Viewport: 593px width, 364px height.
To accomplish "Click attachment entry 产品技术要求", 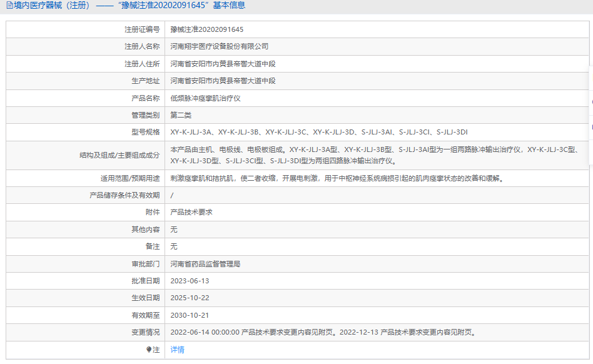I will point(191,212).
